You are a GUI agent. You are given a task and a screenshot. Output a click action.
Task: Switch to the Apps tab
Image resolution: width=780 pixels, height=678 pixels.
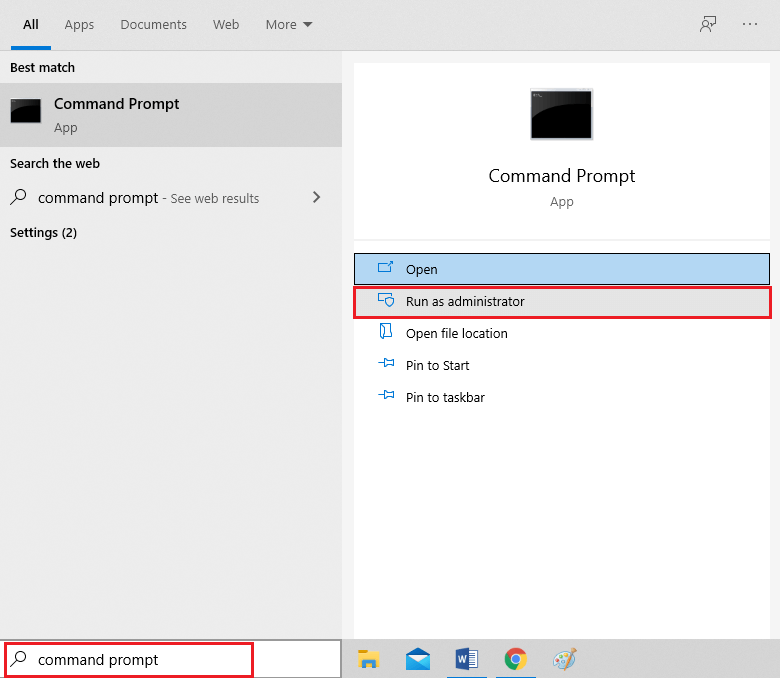(79, 25)
